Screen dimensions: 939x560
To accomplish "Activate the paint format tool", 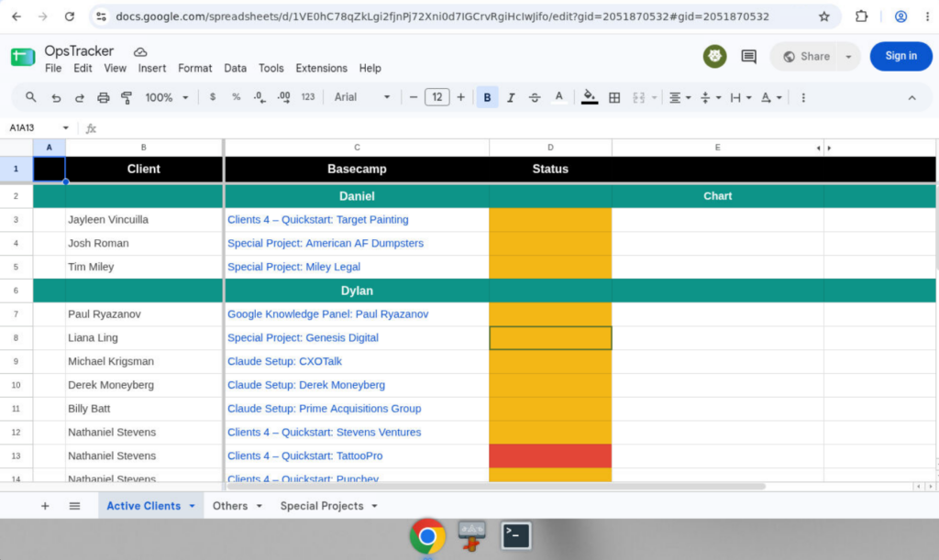I will (127, 97).
